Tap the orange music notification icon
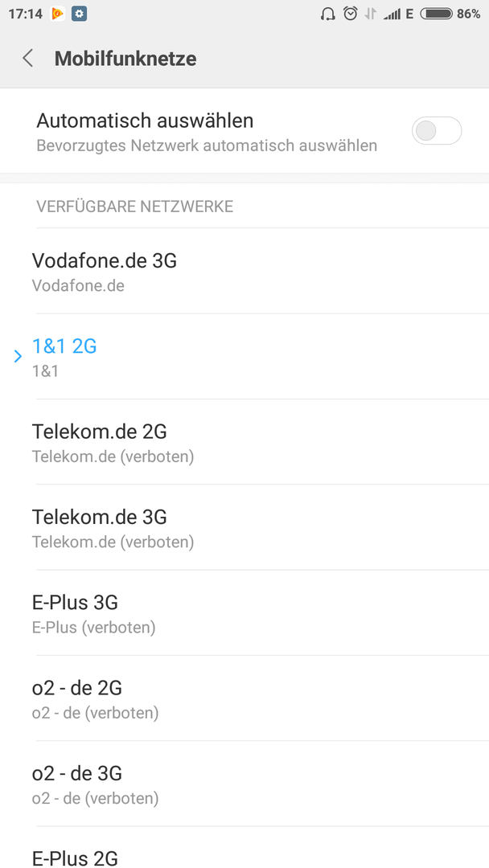489x868 pixels. tap(58, 14)
